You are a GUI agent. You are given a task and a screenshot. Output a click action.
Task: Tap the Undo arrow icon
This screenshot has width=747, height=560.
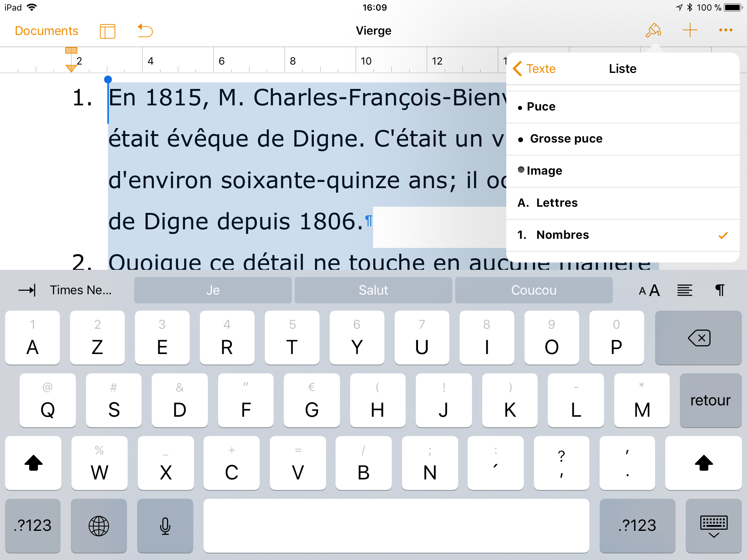pos(145,31)
